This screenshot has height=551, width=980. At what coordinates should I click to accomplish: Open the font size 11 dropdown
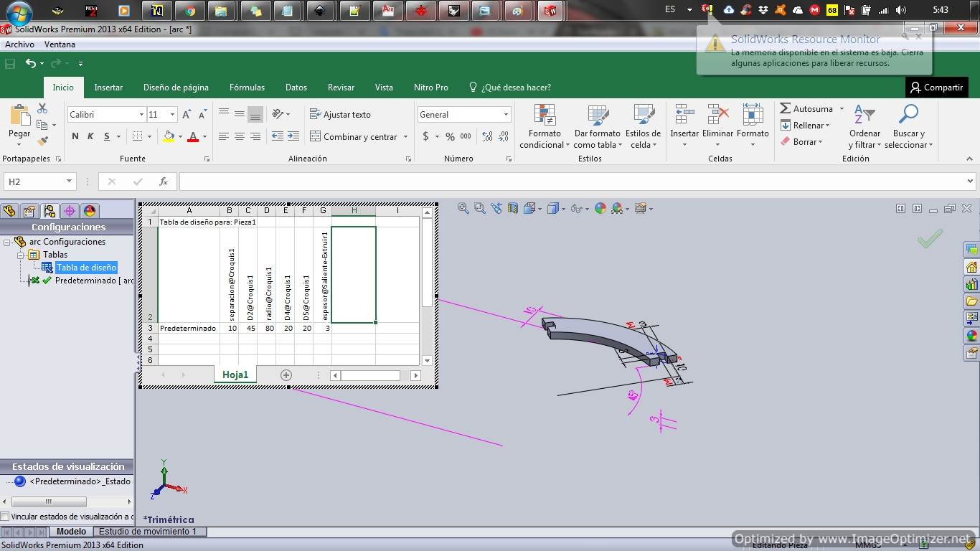coord(172,114)
